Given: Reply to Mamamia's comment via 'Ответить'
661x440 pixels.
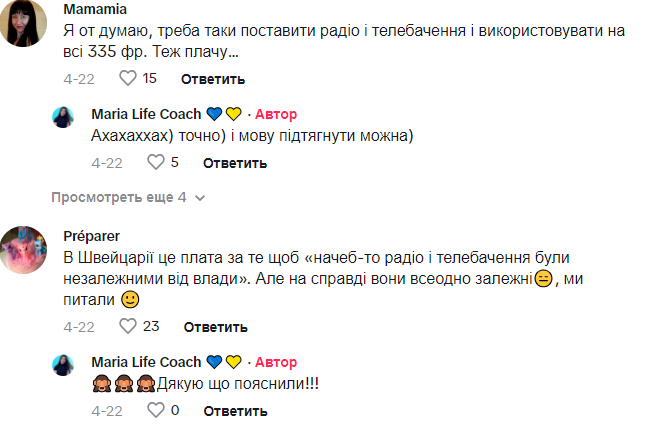Looking at the screenshot, I should [x=214, y=79].
